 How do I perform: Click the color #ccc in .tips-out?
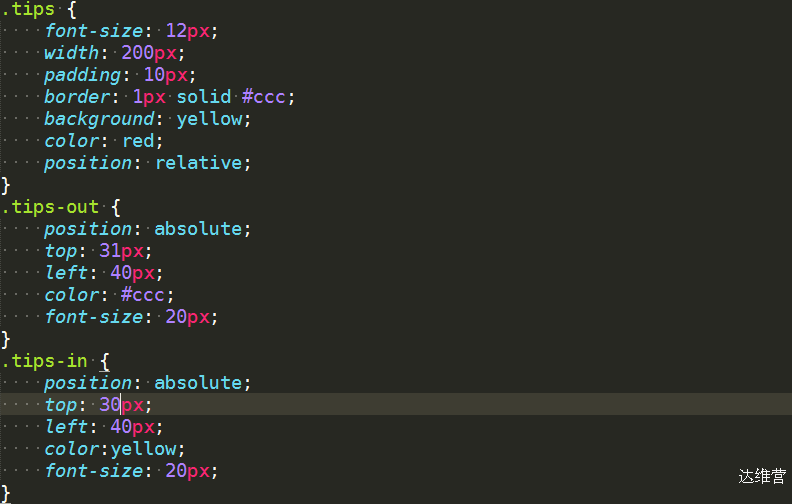(142, 294)
